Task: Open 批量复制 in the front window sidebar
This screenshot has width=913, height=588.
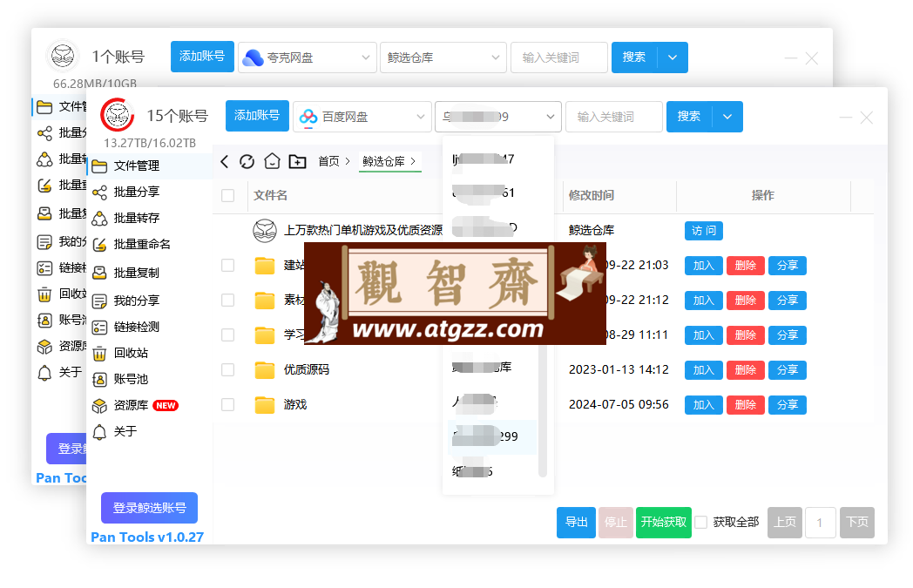Action: point(149,273)
